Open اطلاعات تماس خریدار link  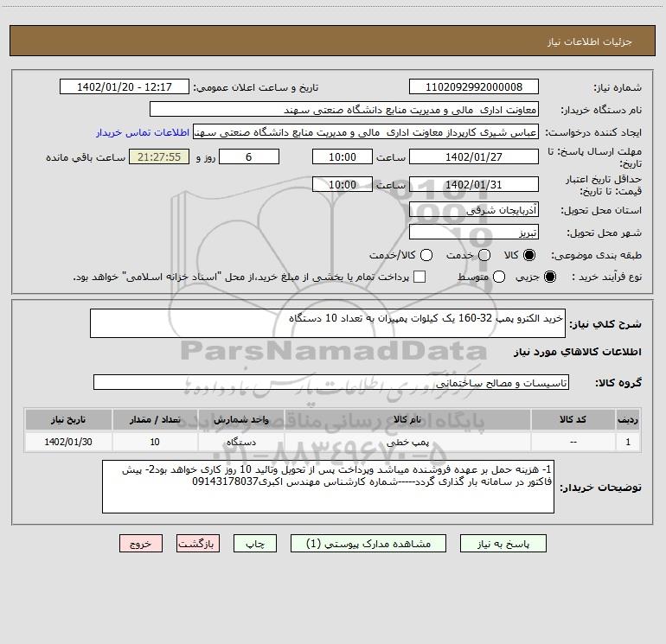(x=143, y=132)
